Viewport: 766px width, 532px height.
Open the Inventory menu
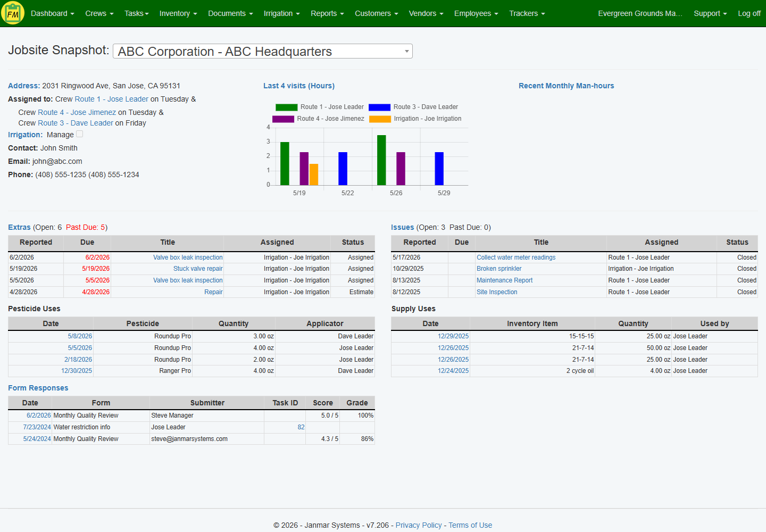178,13
